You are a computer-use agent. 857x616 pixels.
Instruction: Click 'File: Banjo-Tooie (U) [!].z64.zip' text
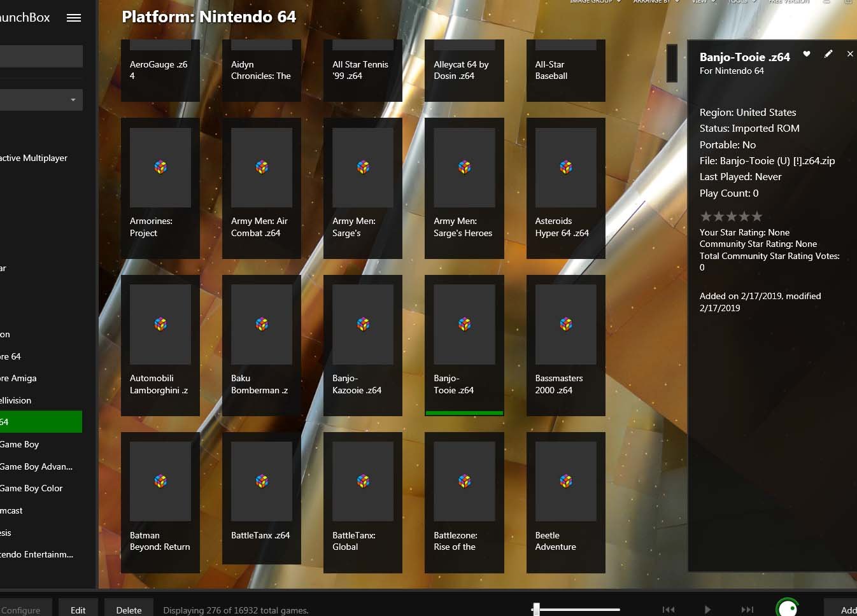767,161
